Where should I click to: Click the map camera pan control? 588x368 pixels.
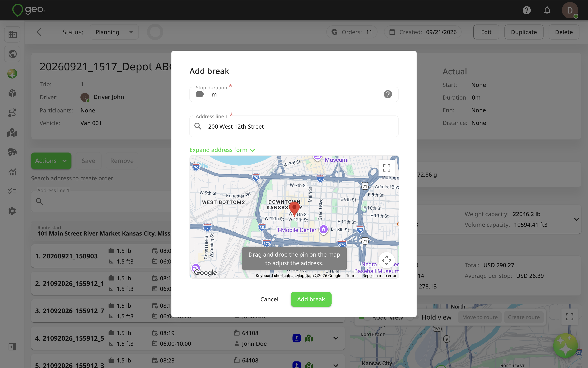pyautogui.click(x=386, y=260)
